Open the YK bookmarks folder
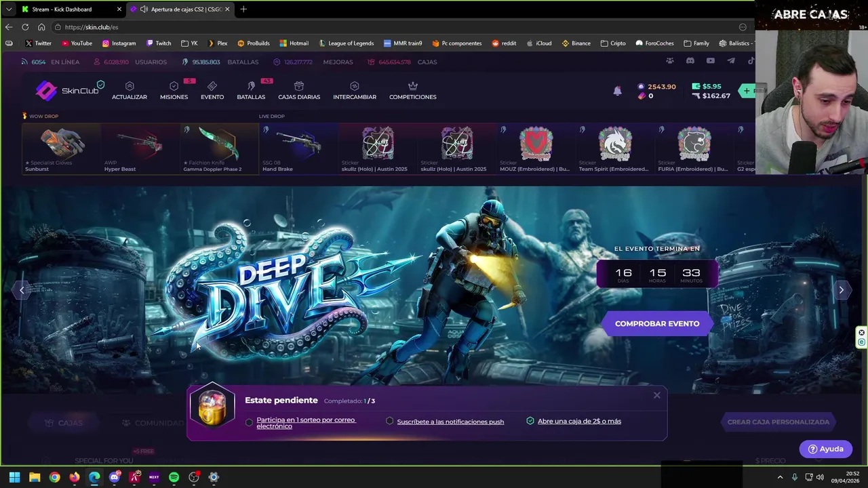 point(189,43)
